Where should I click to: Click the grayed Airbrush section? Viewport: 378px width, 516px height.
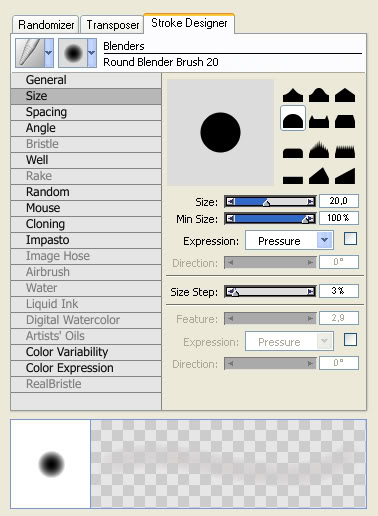click(86, 272)
